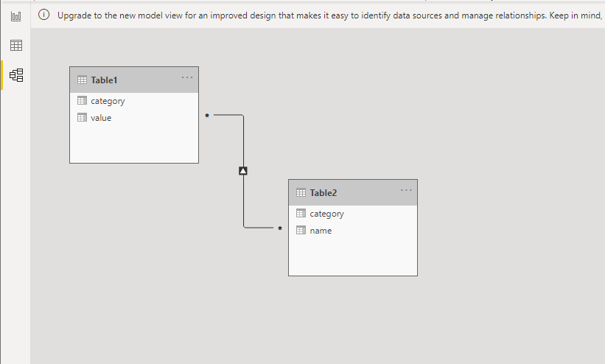Screen dimensions: 605x364
Task: Select the Table1 header
Action: click(134, 80)
